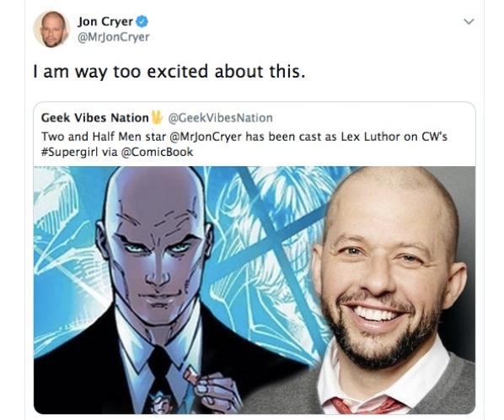Click the red striped tie in photo
504x420 pixels.
367,405
